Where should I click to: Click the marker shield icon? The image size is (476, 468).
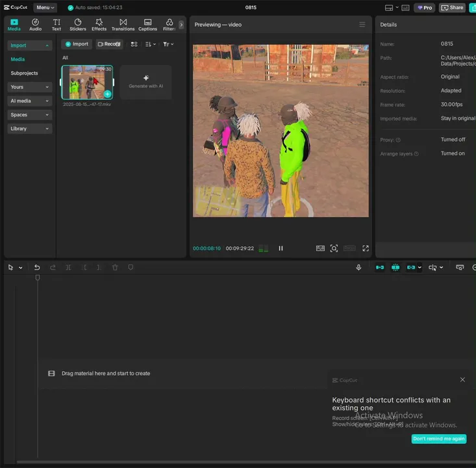pyautogui.click(x=131, y=267)
